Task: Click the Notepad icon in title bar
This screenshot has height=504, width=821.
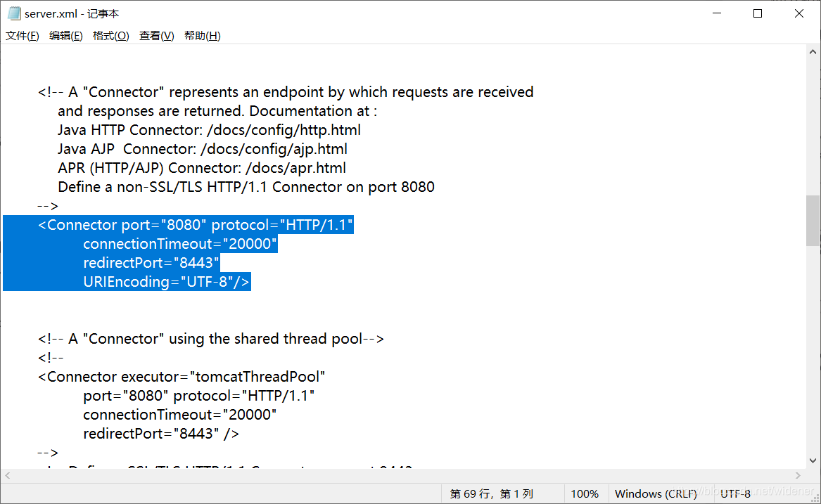Action: (14, 13)
